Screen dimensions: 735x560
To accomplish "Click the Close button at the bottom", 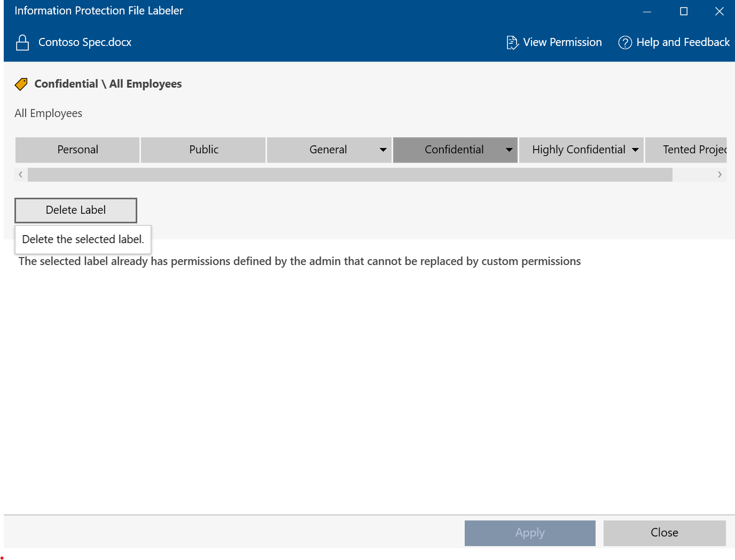I will (x=664, y=533).
